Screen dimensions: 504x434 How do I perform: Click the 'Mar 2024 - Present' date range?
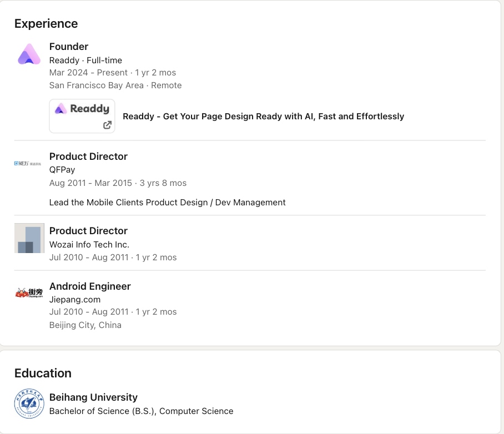88,73
